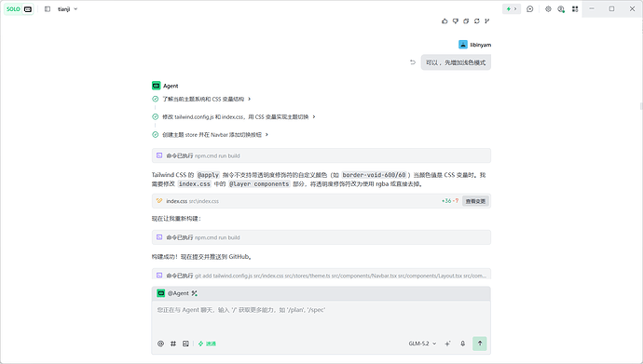Click the image attach icon in the input toolbar
The height and width of the screenshot is (364, 643).
pyautogui.click(x=185, y=344)
